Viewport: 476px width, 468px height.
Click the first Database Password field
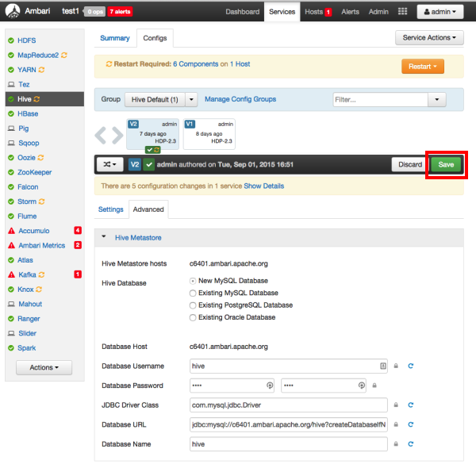pyautogui.click(x=232, y=386)
